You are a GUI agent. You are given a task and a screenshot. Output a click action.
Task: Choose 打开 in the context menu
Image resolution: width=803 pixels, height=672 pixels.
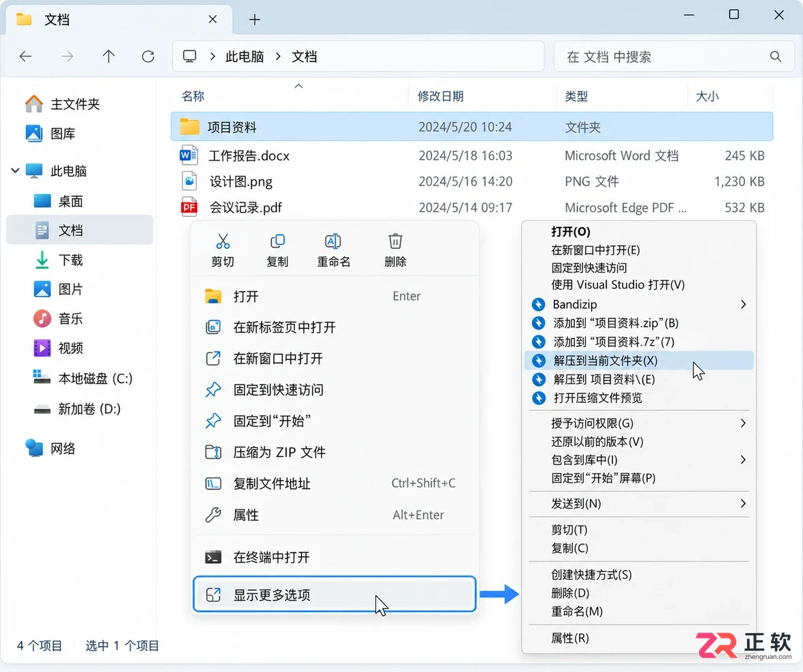[334, 296]
